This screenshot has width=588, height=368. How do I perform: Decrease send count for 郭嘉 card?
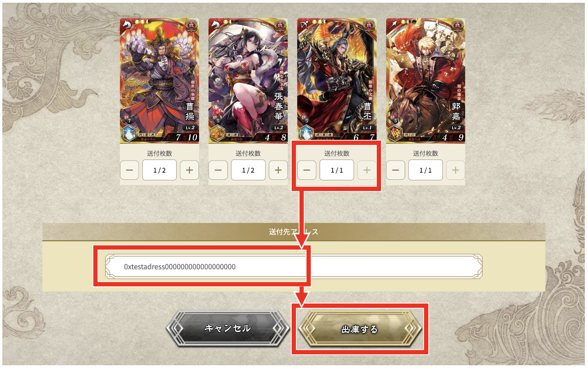[x=396, y=170]
